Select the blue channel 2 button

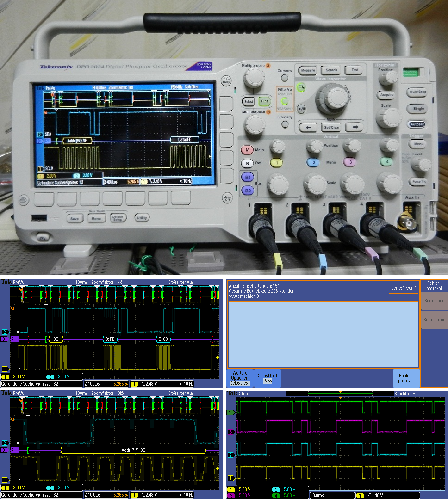click(x=313, y=162)
